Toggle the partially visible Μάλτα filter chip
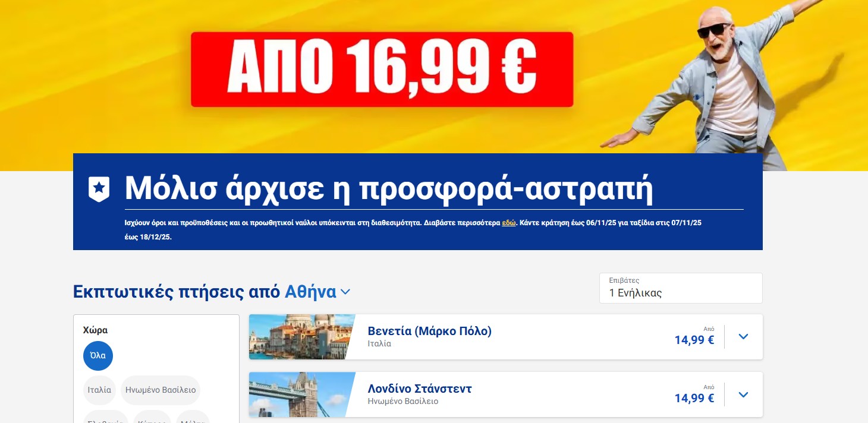868x423 pixels. [x=193, y=417]
